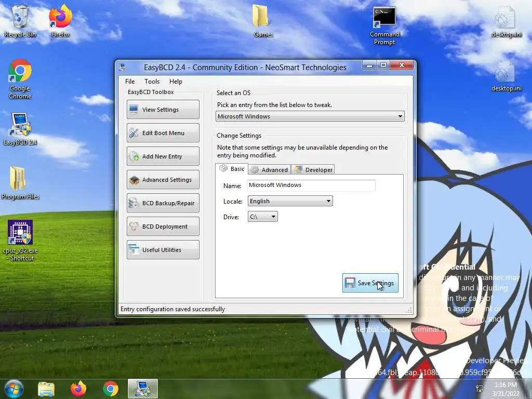Launch Chrome from the taskbar

coord(111,389)
